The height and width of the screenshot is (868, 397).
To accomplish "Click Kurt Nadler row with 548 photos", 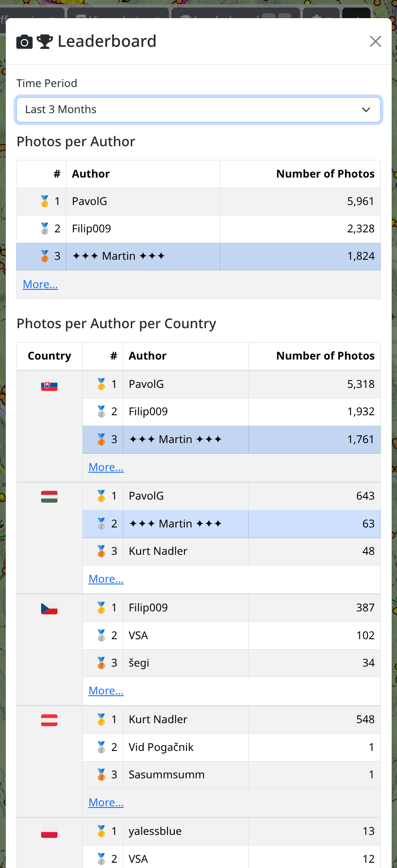I will click(x=231, y=720).
